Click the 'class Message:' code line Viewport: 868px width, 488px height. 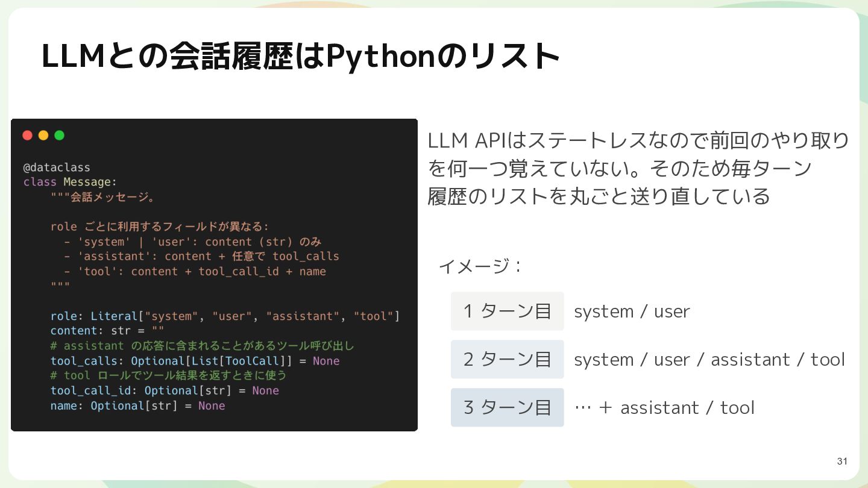coord(70,182)
